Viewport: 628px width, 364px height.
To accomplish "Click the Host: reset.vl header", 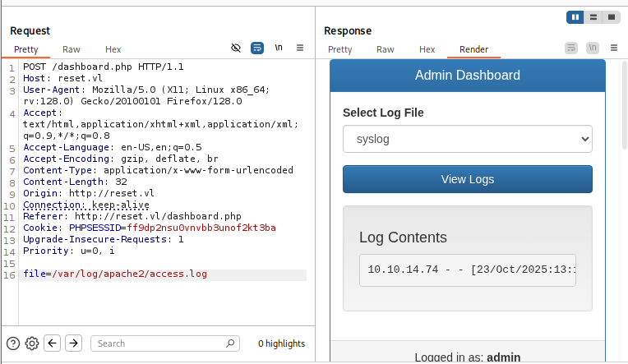I will pyautogui.click(x=62, y=78).
